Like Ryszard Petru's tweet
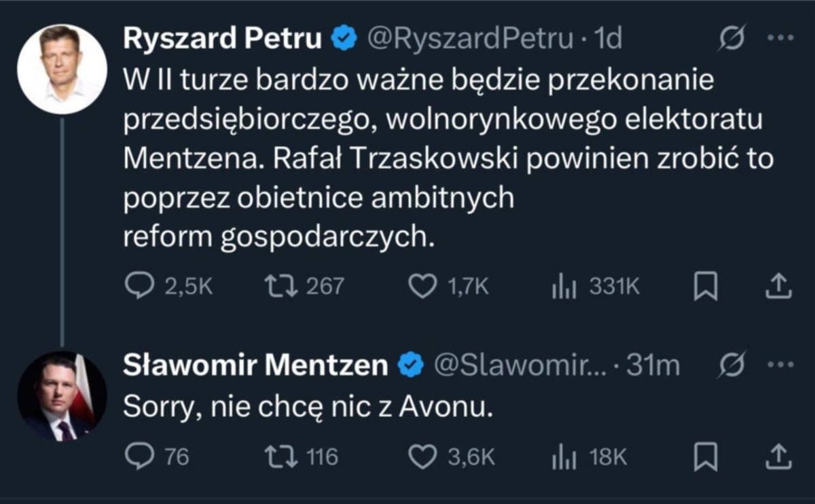 [422, 287]
